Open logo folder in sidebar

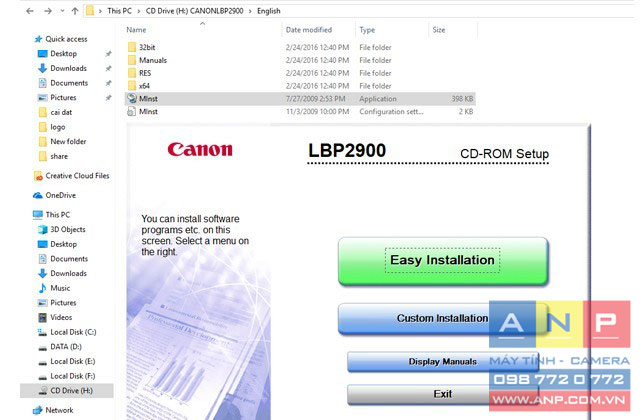(52, 127)
